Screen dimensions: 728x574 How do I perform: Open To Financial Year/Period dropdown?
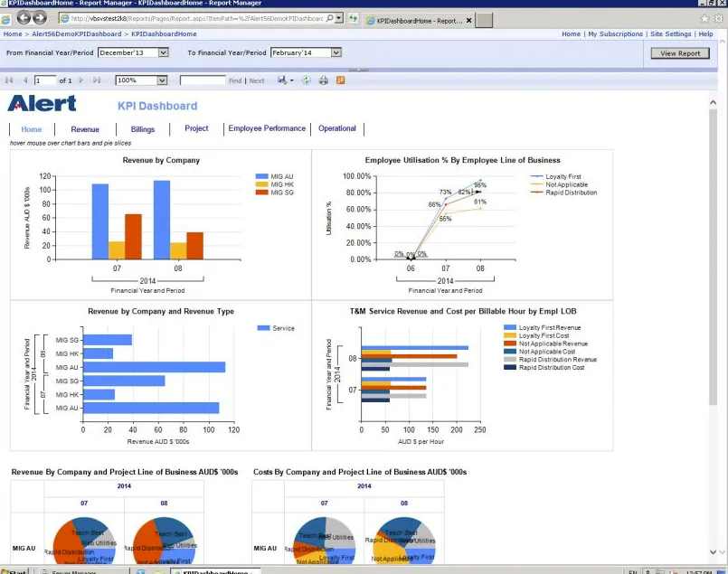coord(336,53)
